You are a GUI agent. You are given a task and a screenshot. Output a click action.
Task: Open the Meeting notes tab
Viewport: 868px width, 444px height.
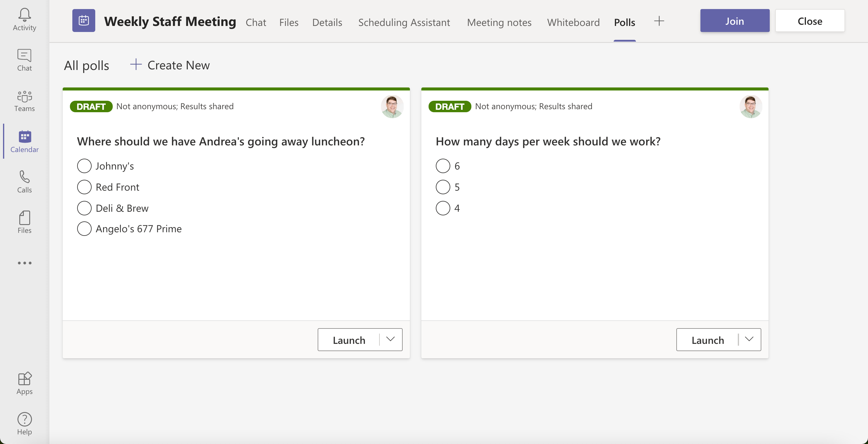point(499,22)
